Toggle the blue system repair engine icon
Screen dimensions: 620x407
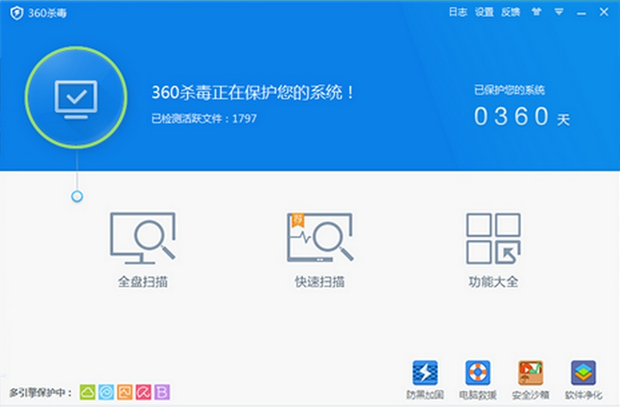(106, 392)
